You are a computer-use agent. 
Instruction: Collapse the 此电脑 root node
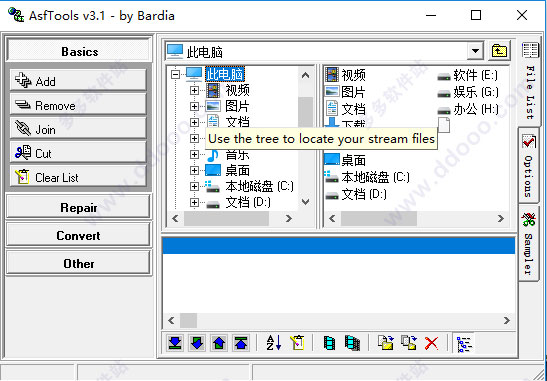(x=176, y=74)
